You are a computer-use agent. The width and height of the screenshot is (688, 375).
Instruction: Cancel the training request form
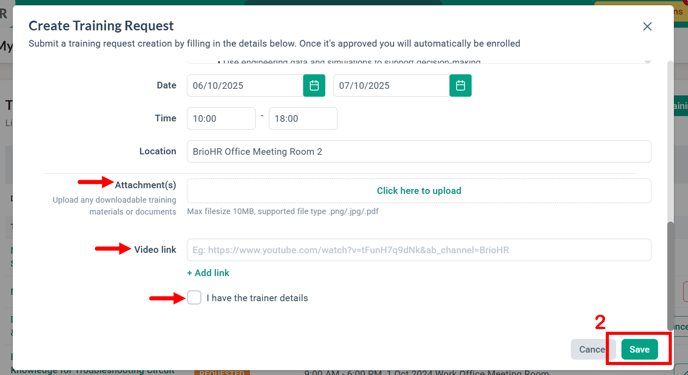pos(592,350)
